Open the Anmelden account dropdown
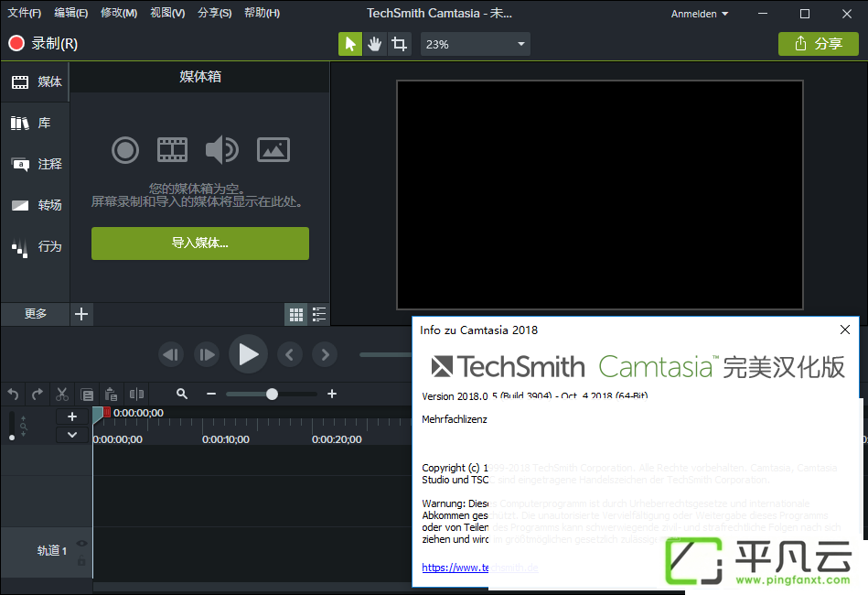868x595 pixels. (699, 14)
